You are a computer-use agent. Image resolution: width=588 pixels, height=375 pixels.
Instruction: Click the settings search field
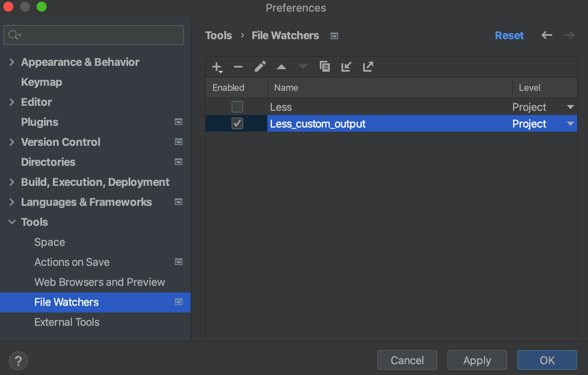(94, 35)
